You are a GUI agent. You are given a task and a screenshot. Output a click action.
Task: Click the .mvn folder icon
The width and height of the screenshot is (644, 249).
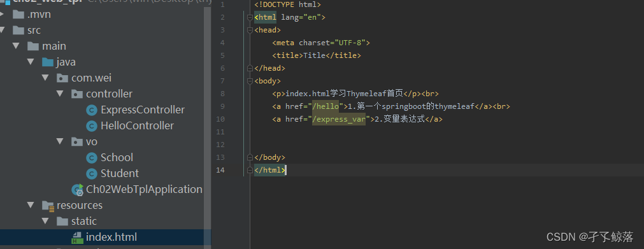(x=18, y=15)
